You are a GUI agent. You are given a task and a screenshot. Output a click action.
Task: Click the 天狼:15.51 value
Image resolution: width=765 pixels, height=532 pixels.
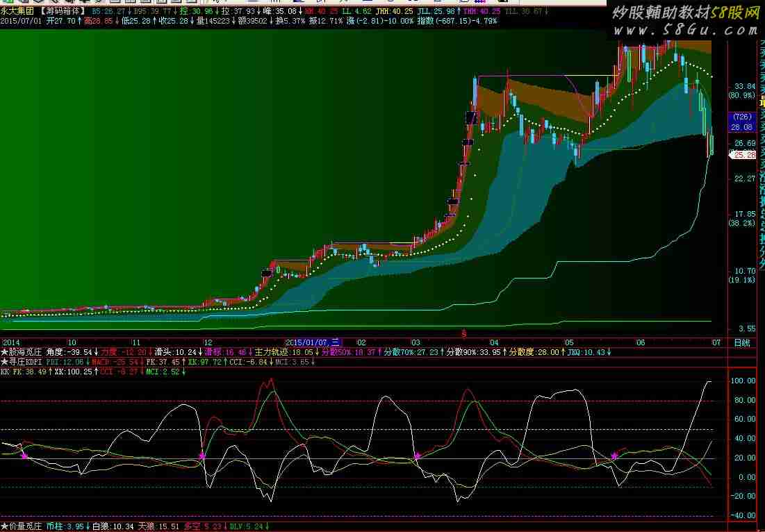click(x=158, y=526)
